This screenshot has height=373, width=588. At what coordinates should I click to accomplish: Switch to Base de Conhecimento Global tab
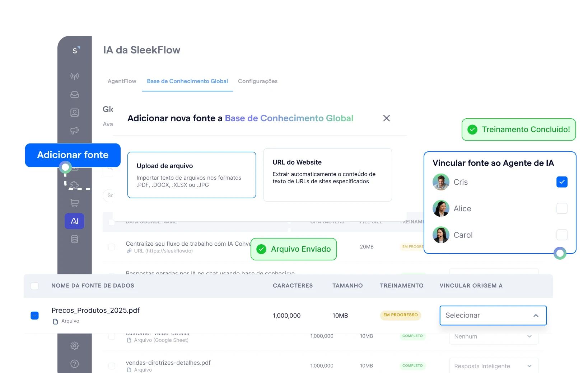[187, 81]
